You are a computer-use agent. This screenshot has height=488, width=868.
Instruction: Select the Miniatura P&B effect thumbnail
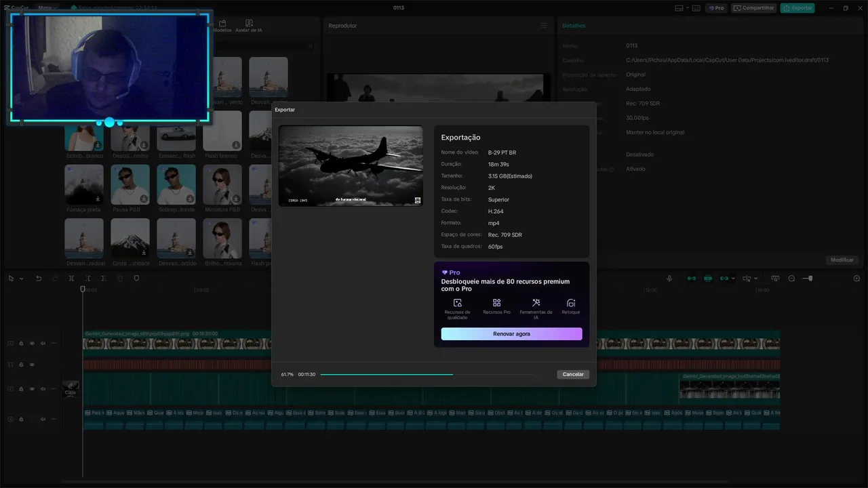pyautogui.click(x=222, y=184)
